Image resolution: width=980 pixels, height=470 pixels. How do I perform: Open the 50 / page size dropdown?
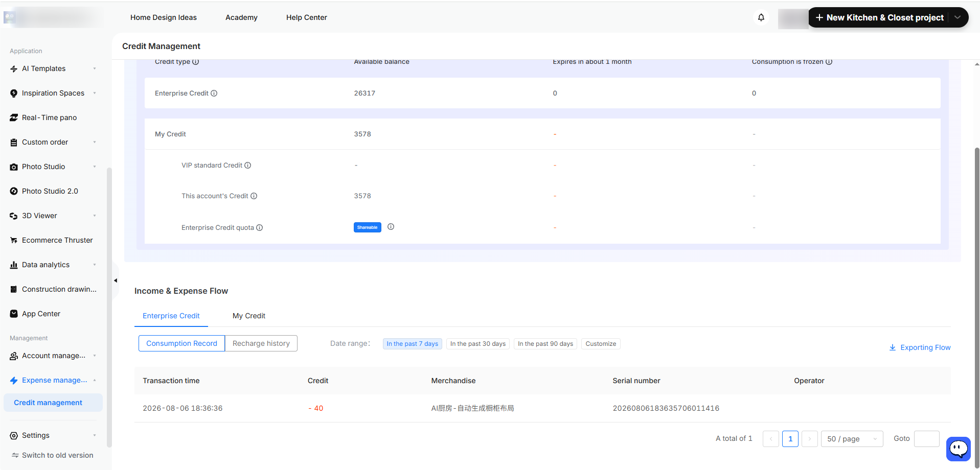click(852, 439)
